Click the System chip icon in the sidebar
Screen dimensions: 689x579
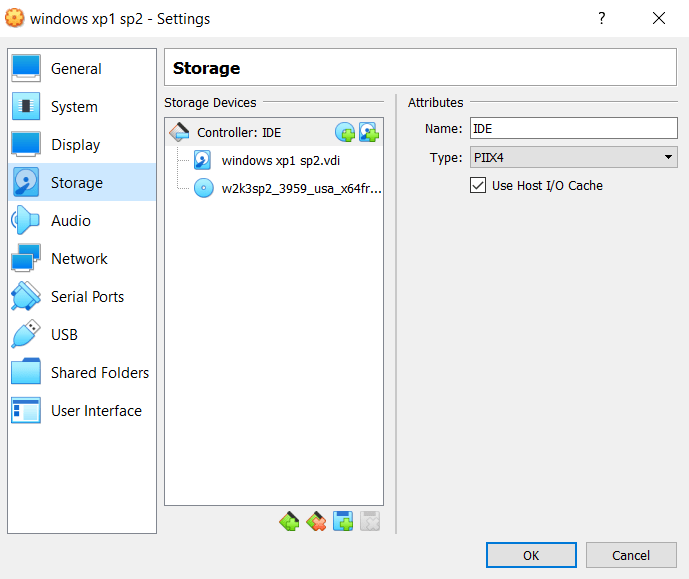(26, 106)
